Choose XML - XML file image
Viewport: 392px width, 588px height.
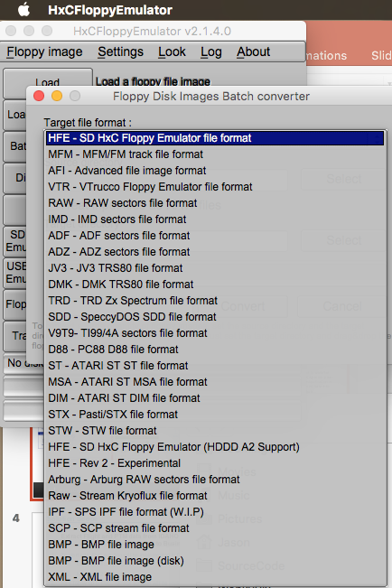[x=215, y=577]
